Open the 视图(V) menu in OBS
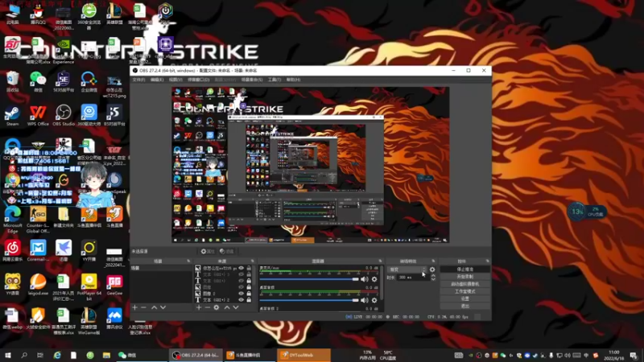Image resolution: width=644 pixels, height=362 pixels. tap(175, 80)
